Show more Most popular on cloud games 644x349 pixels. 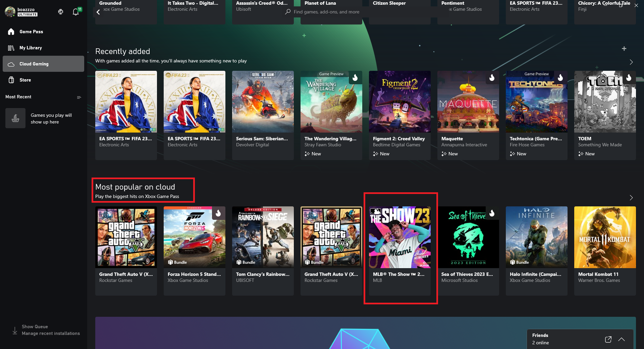(x=631, y=198)
